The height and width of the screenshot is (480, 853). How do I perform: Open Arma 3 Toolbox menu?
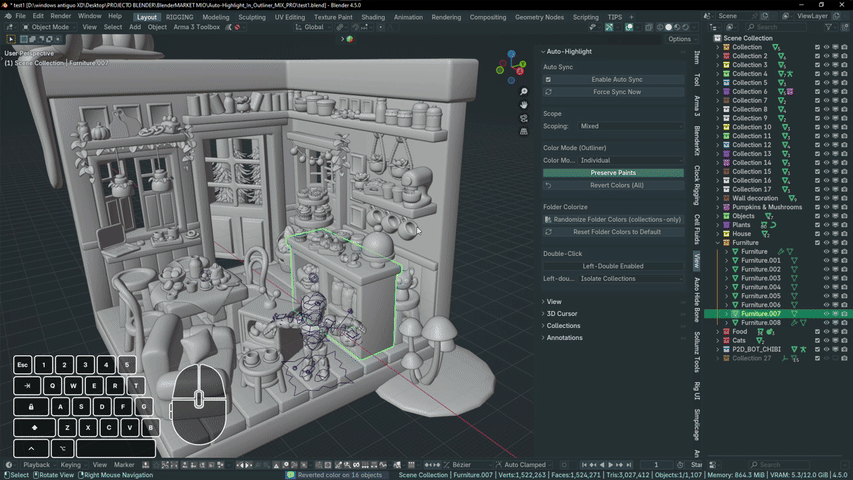pos(196,27)
